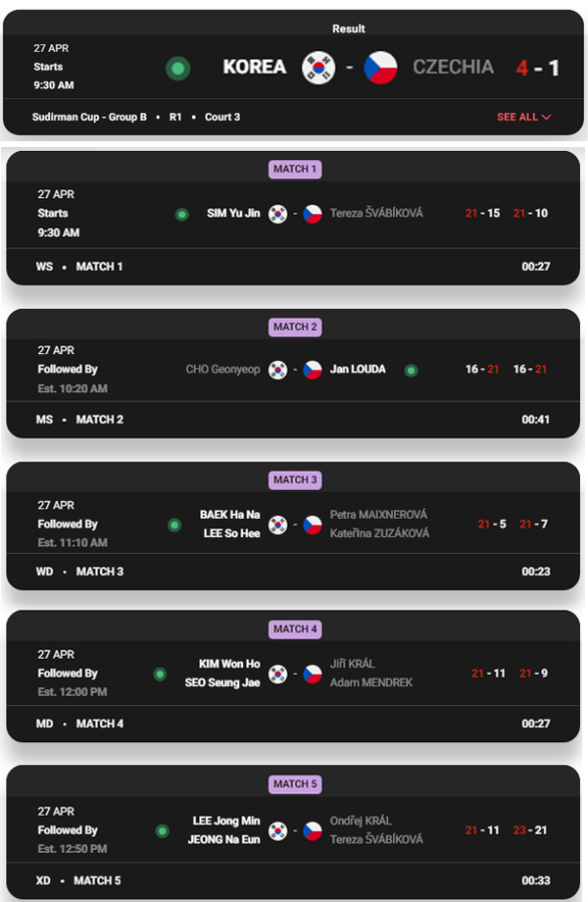Open Sudirman Cup - Group B link
This screenshot has height=902, width=588.
89,117
